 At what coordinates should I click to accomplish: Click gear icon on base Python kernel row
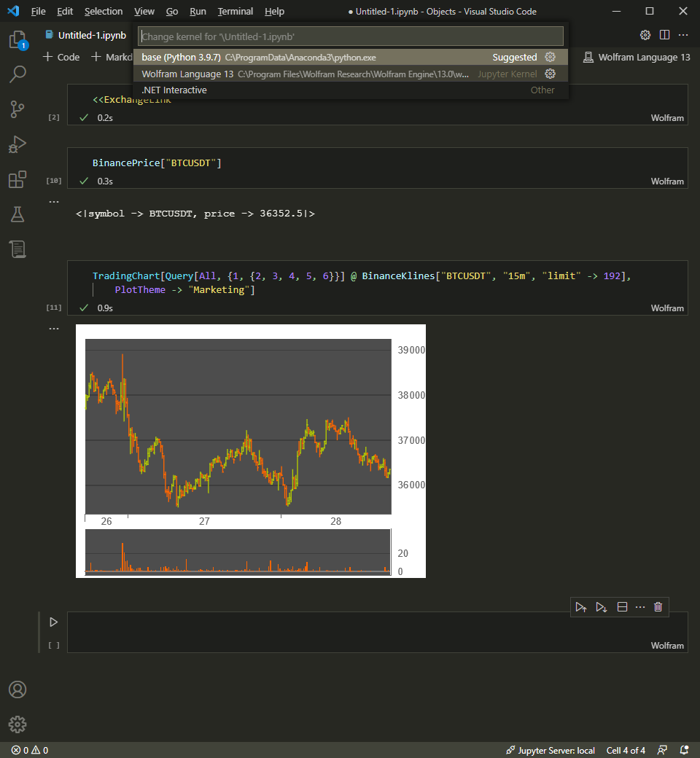(550, 57)
